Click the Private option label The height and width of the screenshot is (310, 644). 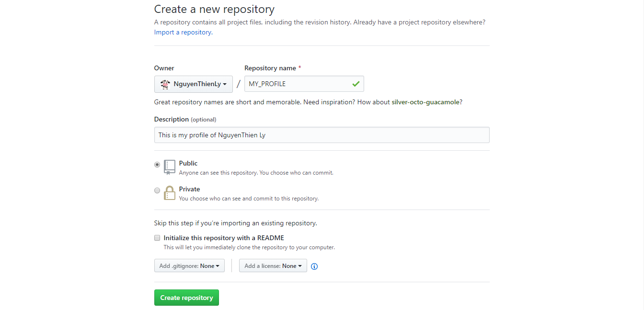pyautogui.click(x=189, y=189)
